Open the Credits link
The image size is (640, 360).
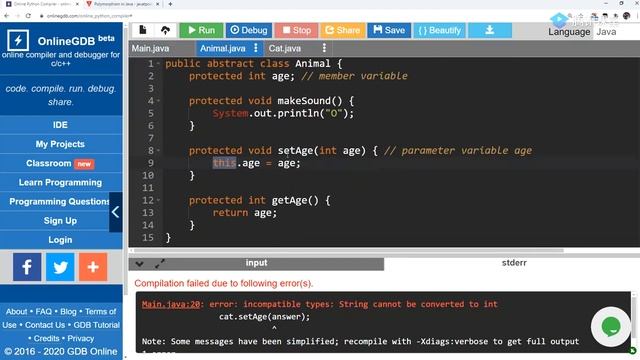point(46,338)
